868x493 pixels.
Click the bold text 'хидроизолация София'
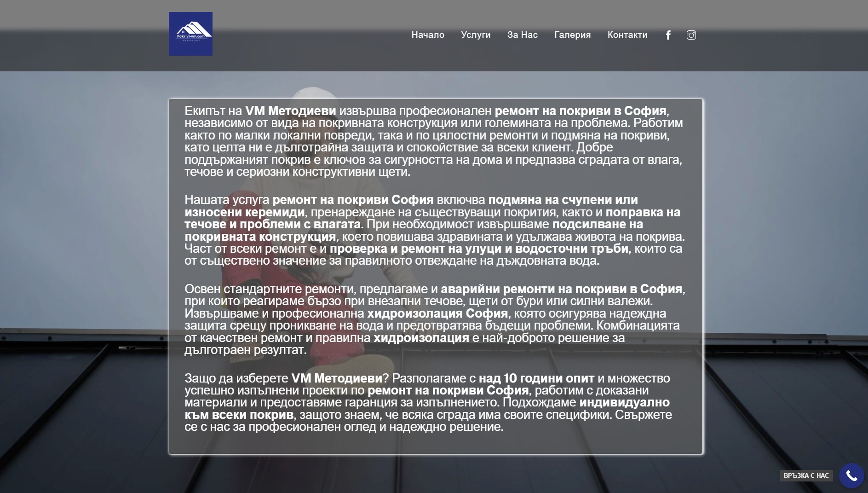437,313
